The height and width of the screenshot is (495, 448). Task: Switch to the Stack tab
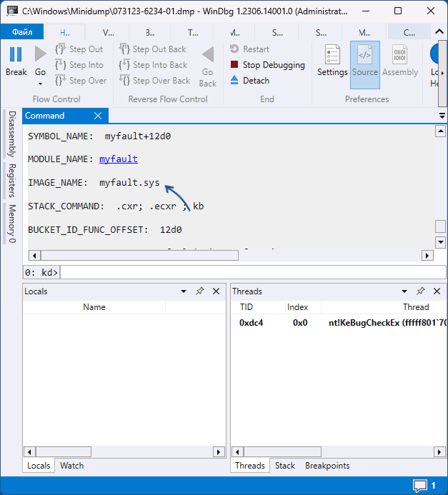coord(285,466)
